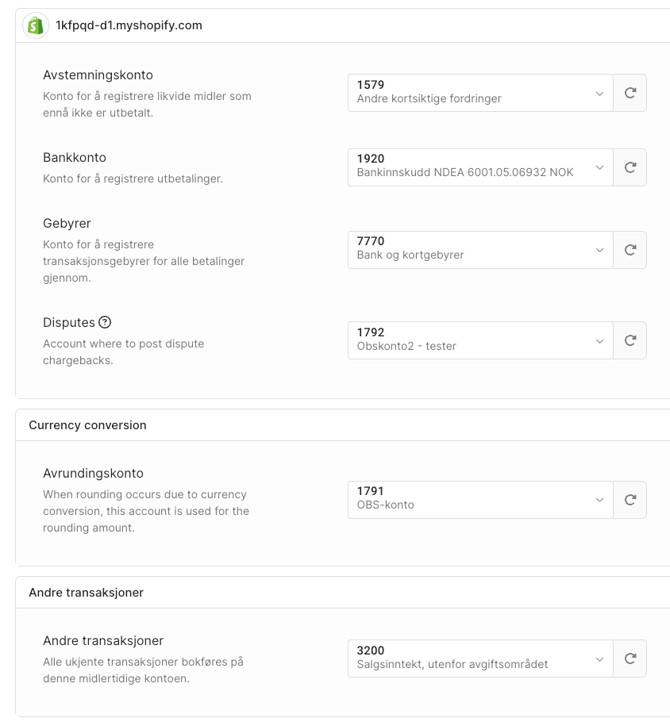670x722 pixels.
Task: Expand the Bankkonto 1920 dropdown
Action: (480, 167)
